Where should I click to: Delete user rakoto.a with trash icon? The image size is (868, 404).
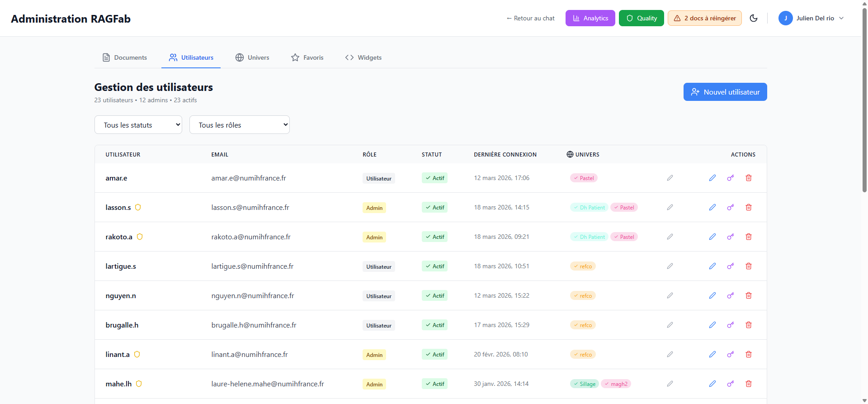point(749,237)
